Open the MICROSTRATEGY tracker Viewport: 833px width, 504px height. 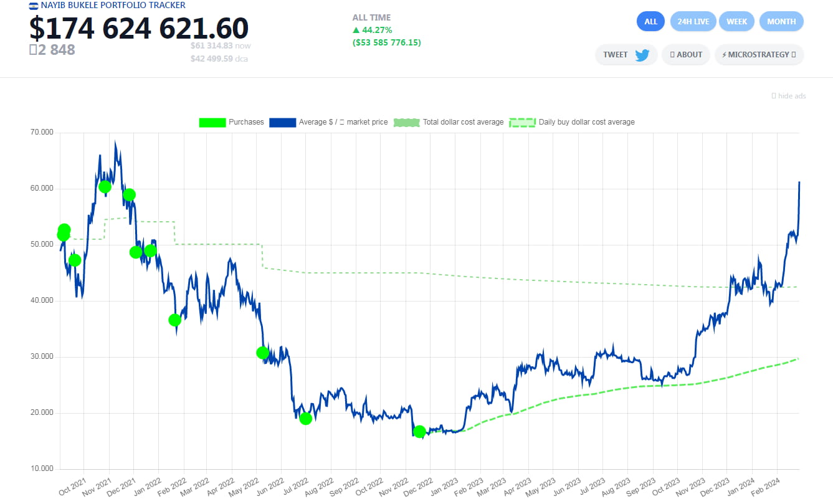(759, 55)
